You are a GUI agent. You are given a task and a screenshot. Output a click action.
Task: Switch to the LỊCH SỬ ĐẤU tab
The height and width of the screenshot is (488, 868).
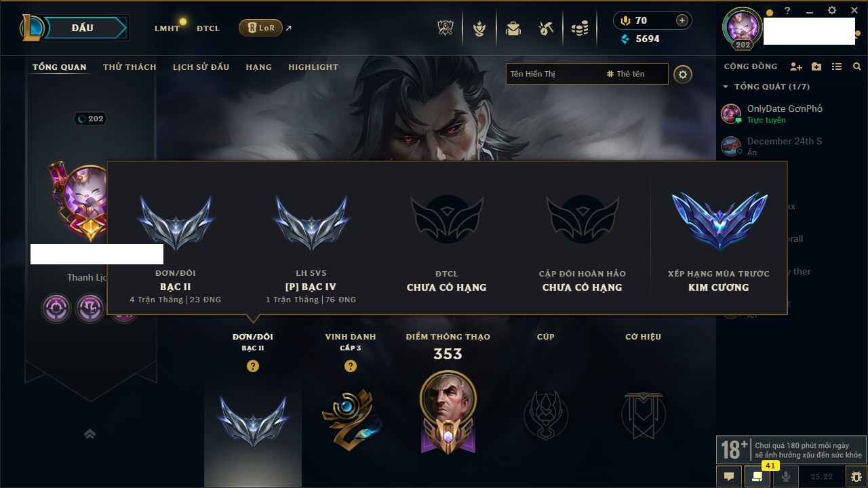[201, 67]
